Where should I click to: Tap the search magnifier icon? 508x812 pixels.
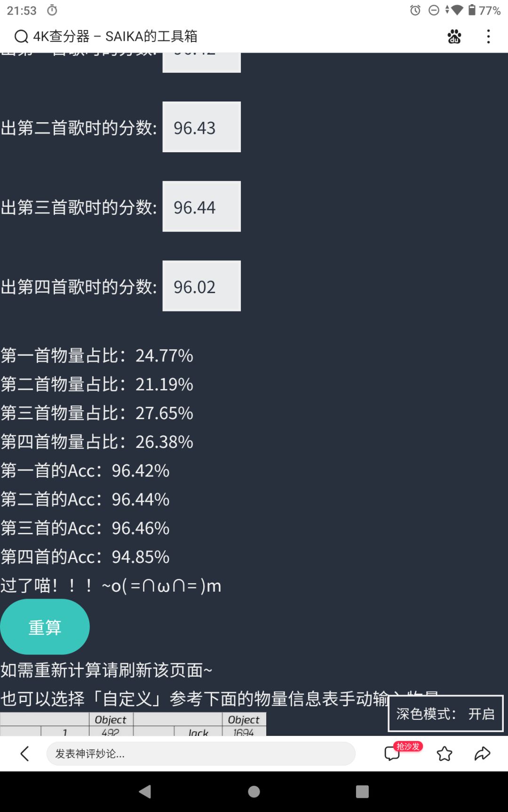pyautogui.click(x=21, y=36)
